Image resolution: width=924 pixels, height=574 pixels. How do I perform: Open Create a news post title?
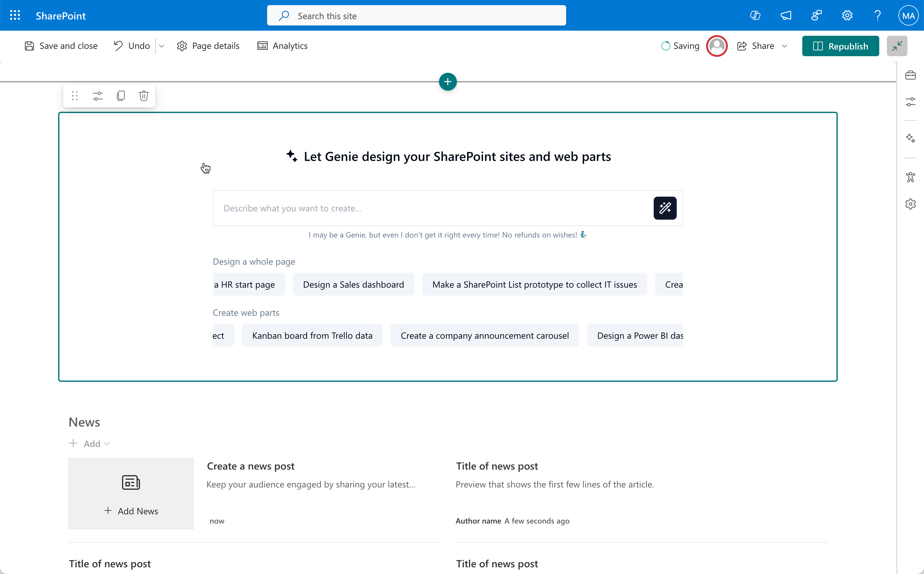click(x=251, y=466)
